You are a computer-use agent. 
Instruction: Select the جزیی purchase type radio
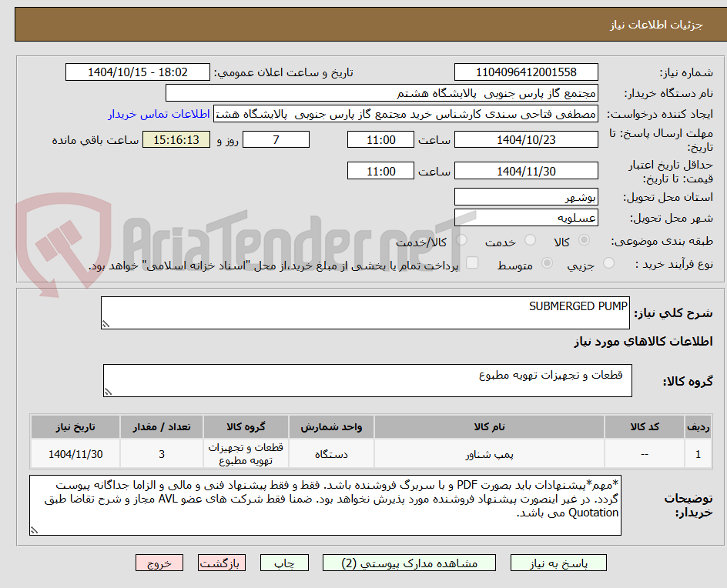(608, 263)
